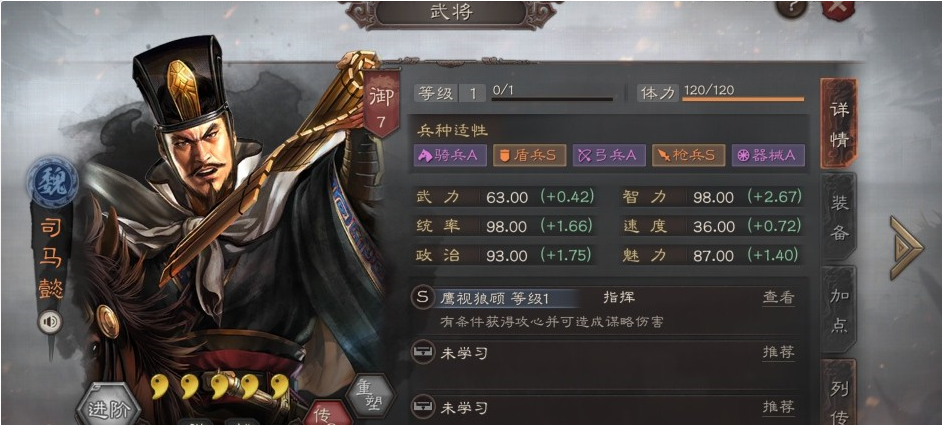The width and height of the screenshot is (942, 425).
Task: Switch to the 加点 tab
Action: (x=839, y=310)
